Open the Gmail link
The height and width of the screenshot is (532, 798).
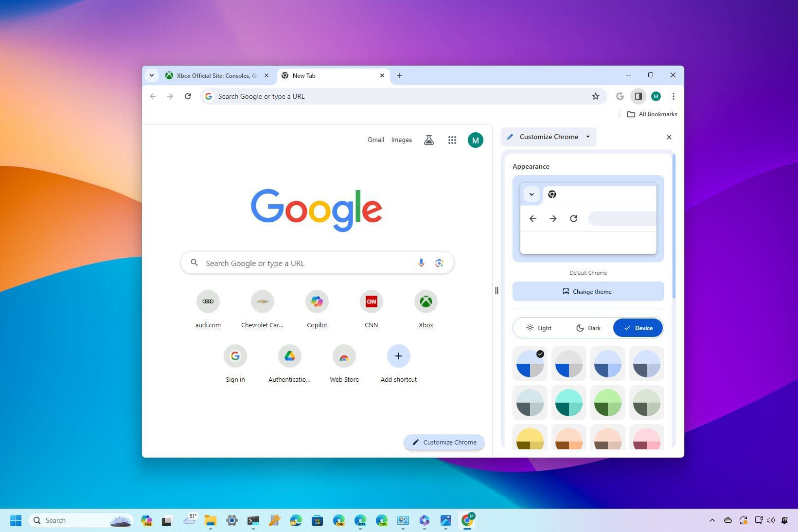pyautogui.click(x=375, y=140)
